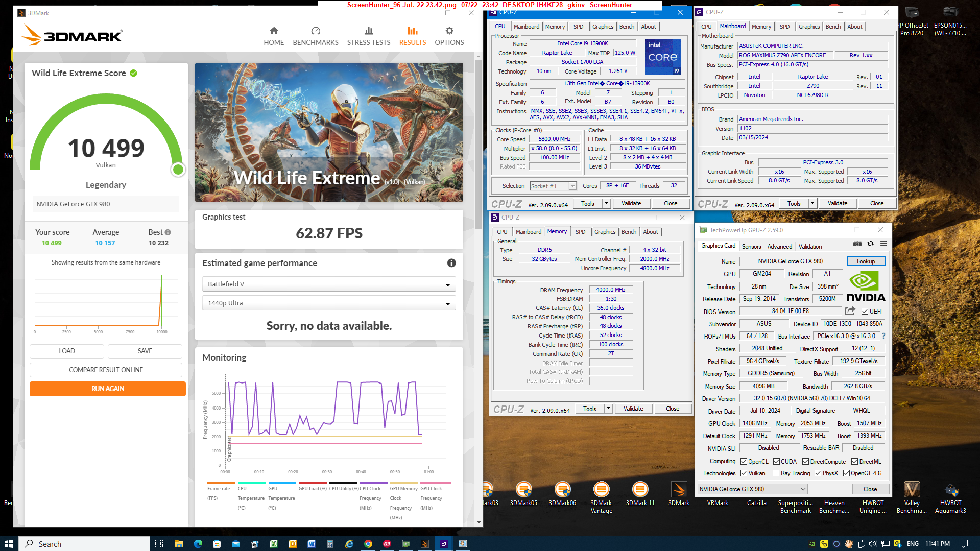Take a GPU-Z screenshot with the camera icon

click(x=857, y=244)
